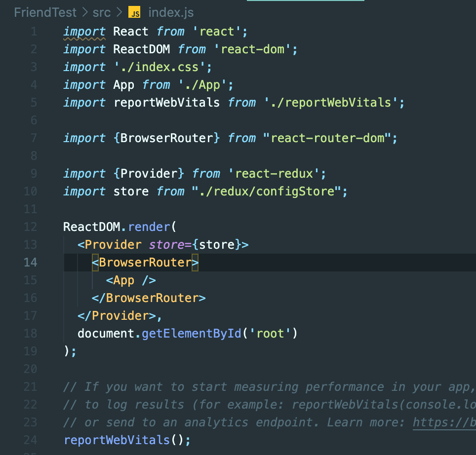Click getElementById method on line 18
This screenshot has width=476, height=455.
pos(192,334)
